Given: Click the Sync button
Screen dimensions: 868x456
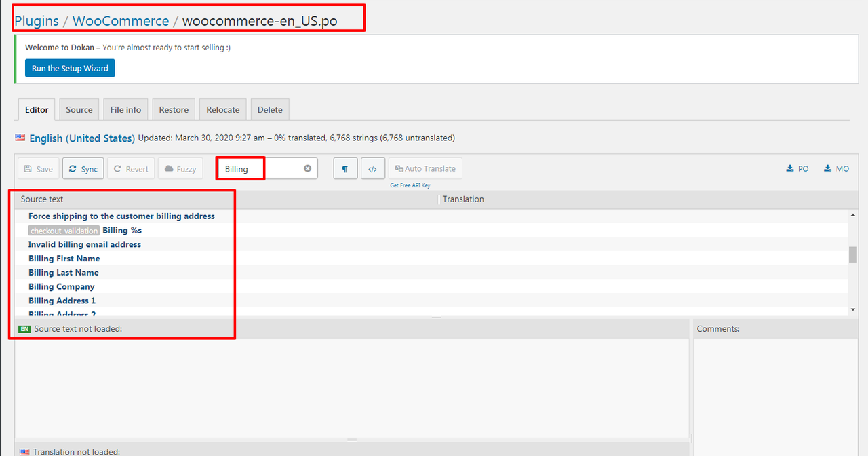Looking at the screenshot, I should coord(83,169).
